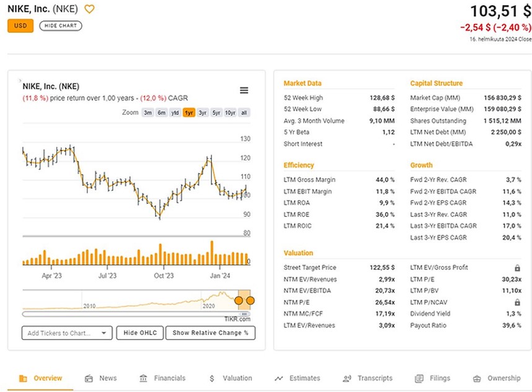
Task: Set chart zoom to 6m
Action: 161,113
